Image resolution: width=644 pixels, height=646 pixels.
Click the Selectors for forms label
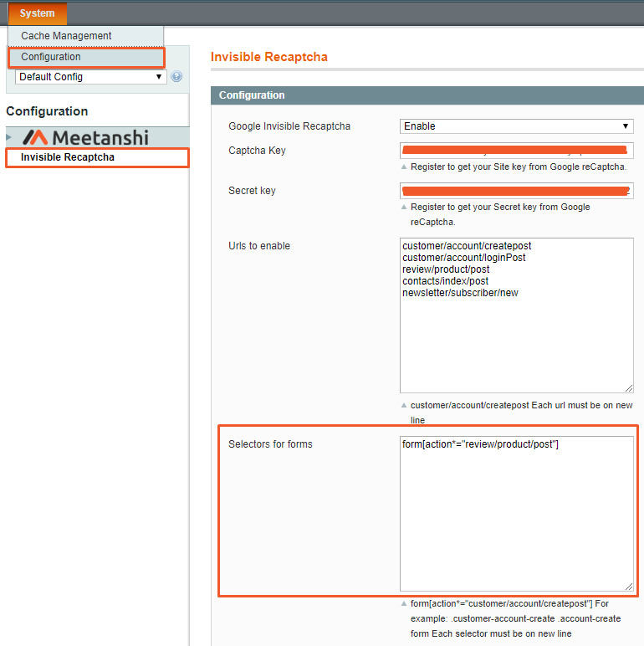tap(270, 444)
